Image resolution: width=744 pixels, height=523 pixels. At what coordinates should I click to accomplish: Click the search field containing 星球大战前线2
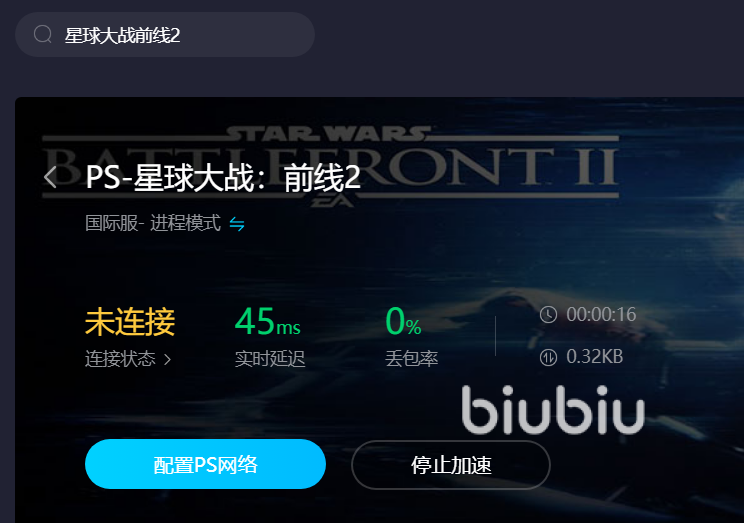[165, 35]
